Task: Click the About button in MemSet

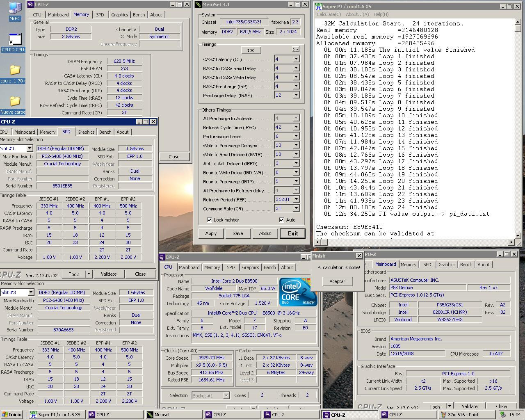Action: click(265, 233)
